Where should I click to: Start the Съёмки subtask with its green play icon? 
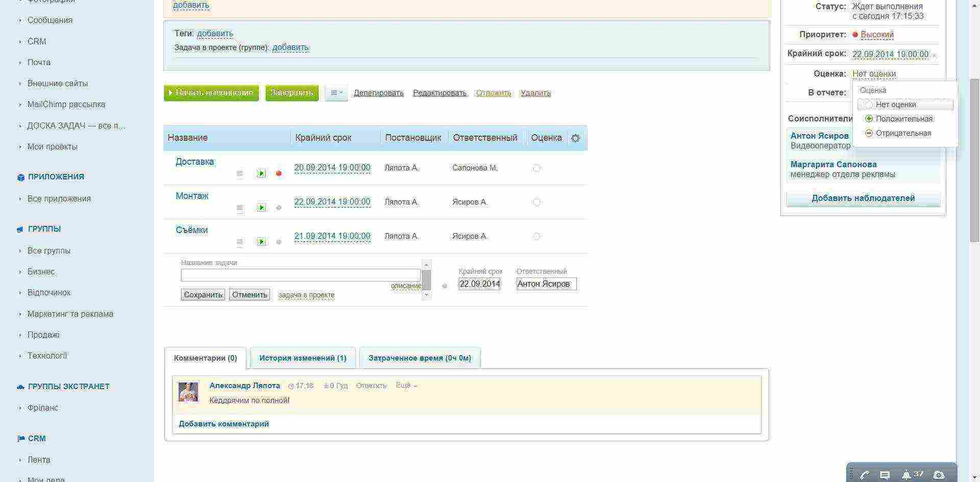click(x=261, y=242)
